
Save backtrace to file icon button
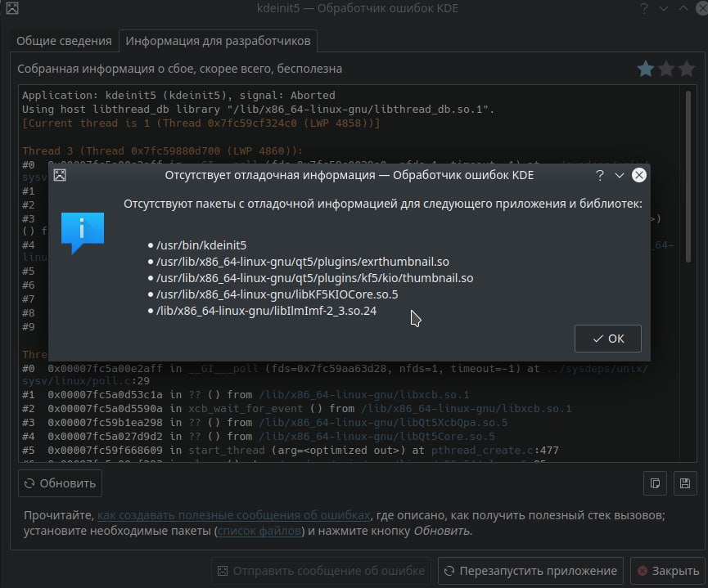coord(685,483)
